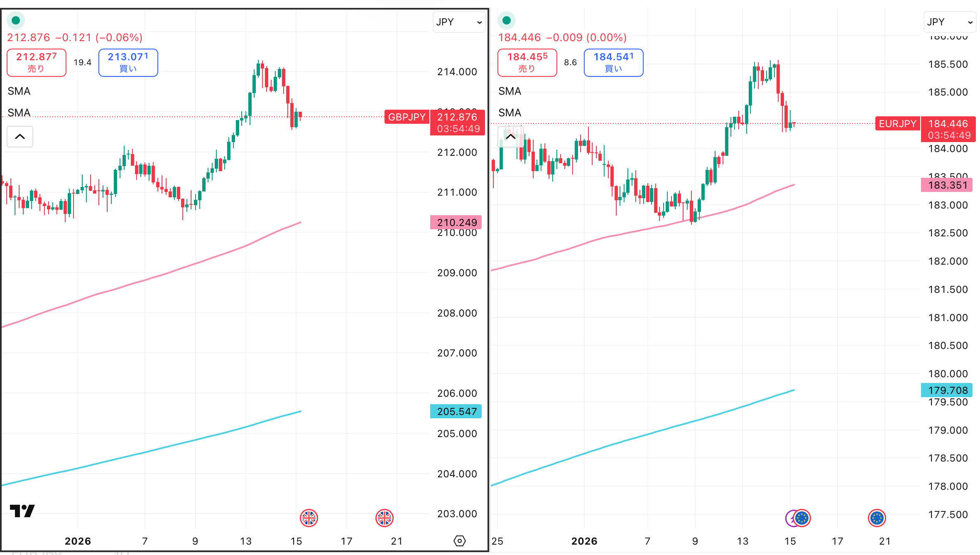The height and width of the screenshot is (555, 980).
Task: Click the green market status dot on the EURJPY chart
Action: tap(507, 20)
